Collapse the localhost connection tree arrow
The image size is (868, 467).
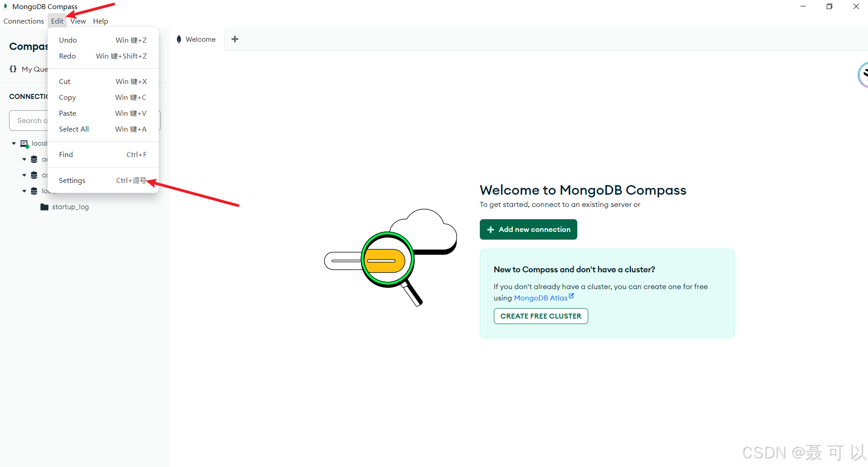pos(14,143)
